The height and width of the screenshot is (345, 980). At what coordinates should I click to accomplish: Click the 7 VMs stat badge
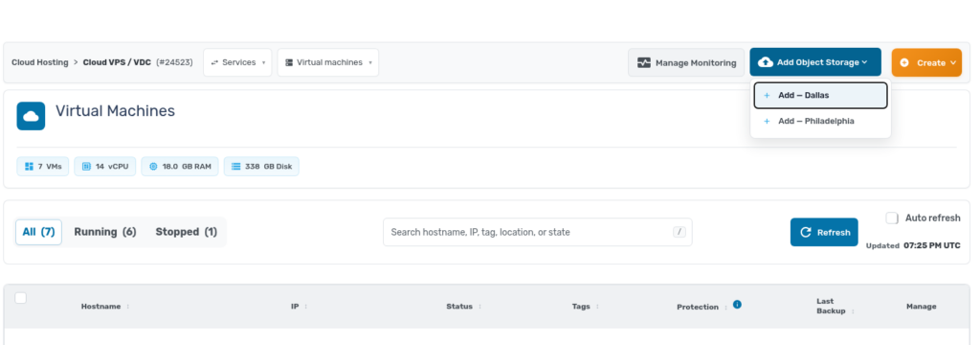point(42,167)
